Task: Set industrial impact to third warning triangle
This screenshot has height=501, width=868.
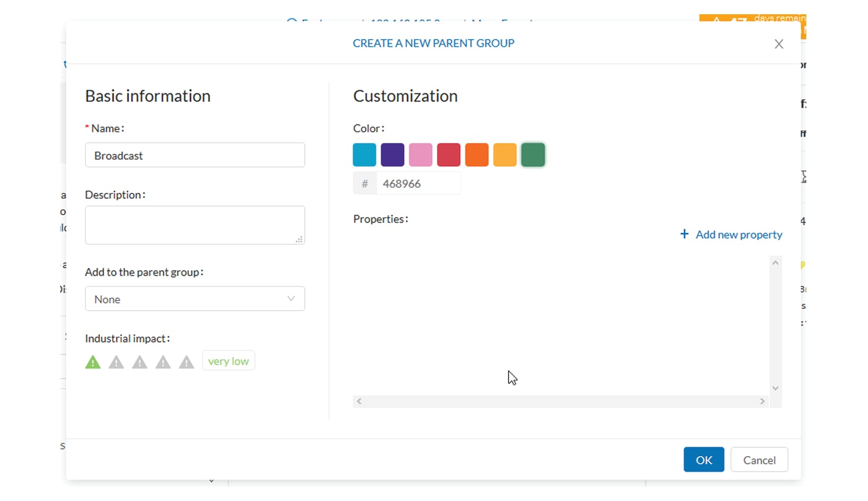Action: pos(140,362)
